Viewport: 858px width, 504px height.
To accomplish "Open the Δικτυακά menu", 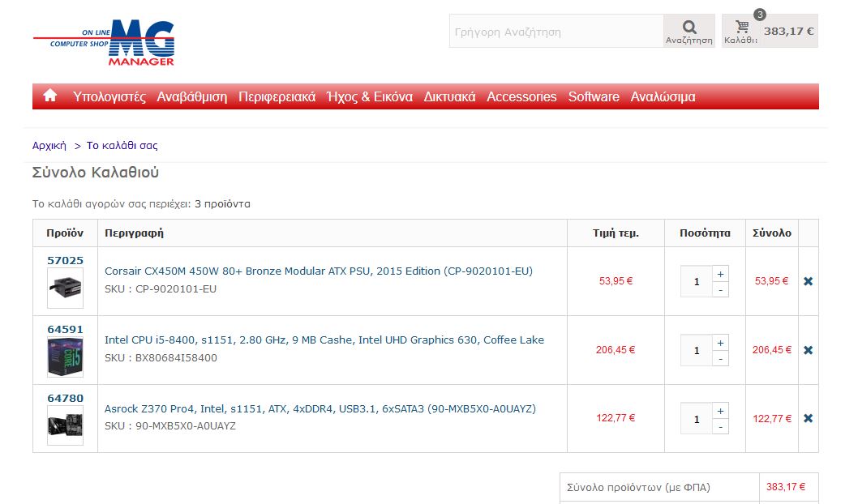I will coord(450,96).
